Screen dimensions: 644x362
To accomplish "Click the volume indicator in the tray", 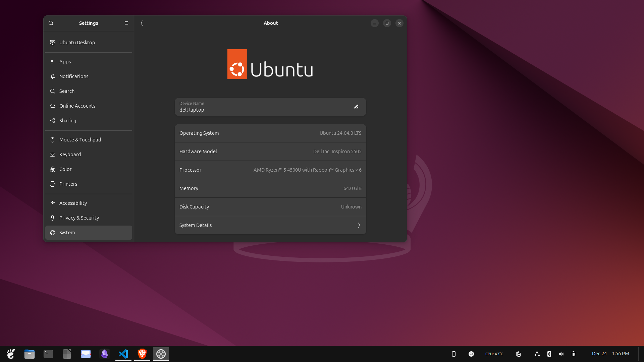I will [561, 354].
